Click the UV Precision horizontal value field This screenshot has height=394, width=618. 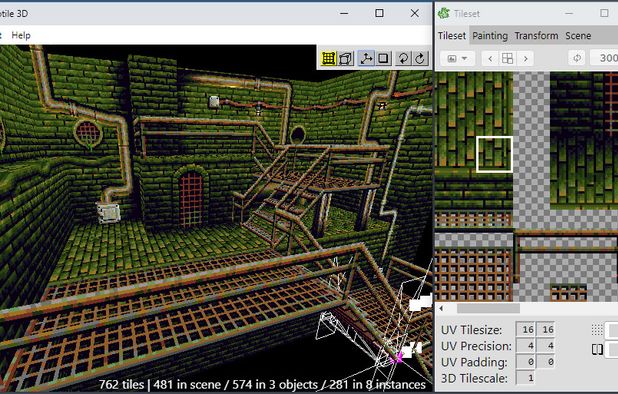(x=525, y=346)
